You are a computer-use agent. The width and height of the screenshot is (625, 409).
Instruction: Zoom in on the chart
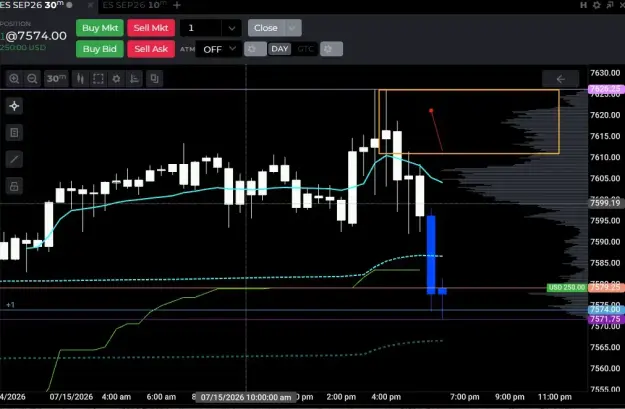14,79
